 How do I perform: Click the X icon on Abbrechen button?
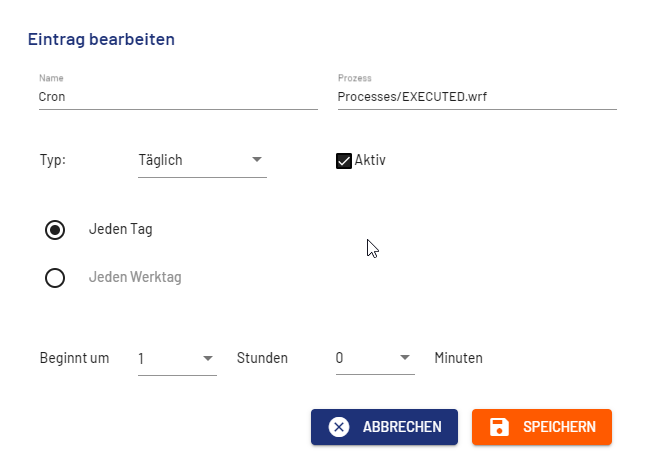(x=339, y=427)
